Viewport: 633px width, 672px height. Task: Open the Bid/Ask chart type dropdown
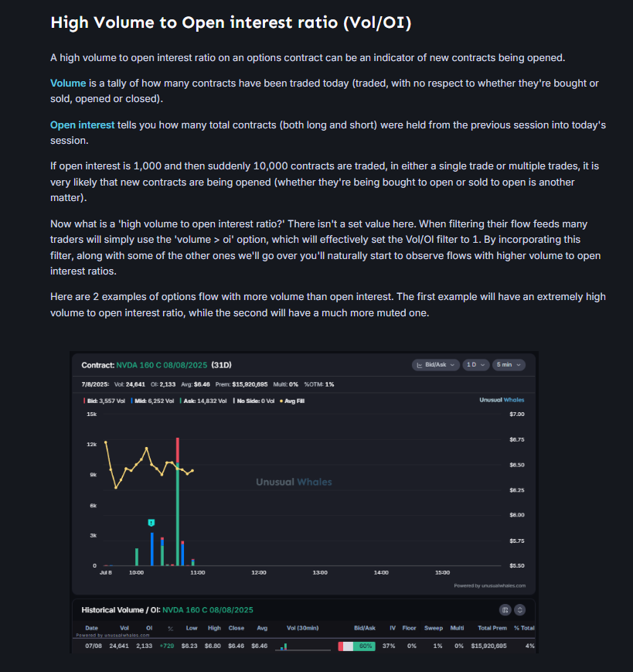click(x=436, y=365)
